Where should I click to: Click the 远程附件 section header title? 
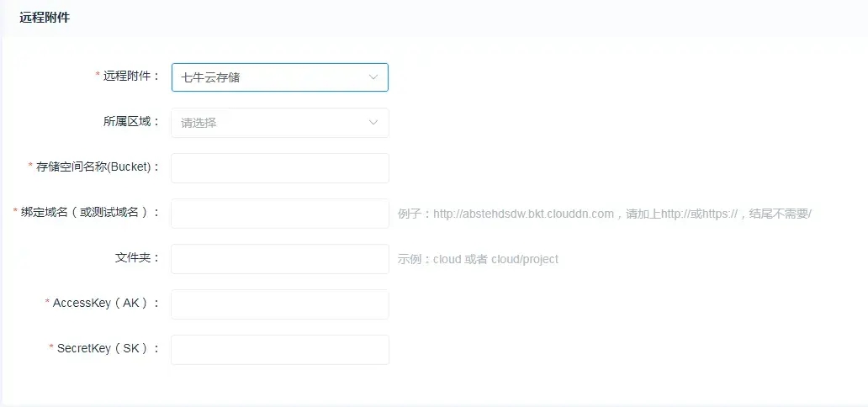click(45, 18)
